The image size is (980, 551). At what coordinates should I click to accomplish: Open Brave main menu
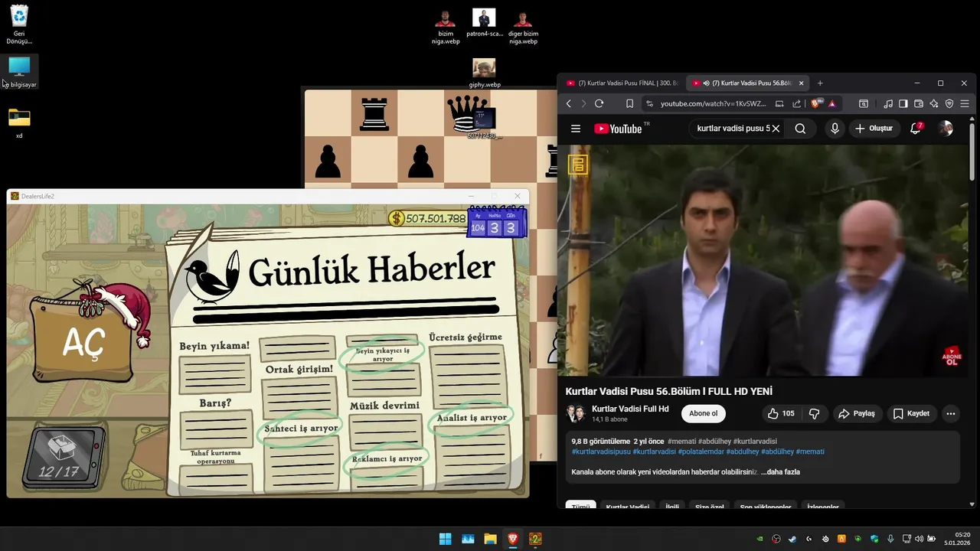(x=965, y=103)
